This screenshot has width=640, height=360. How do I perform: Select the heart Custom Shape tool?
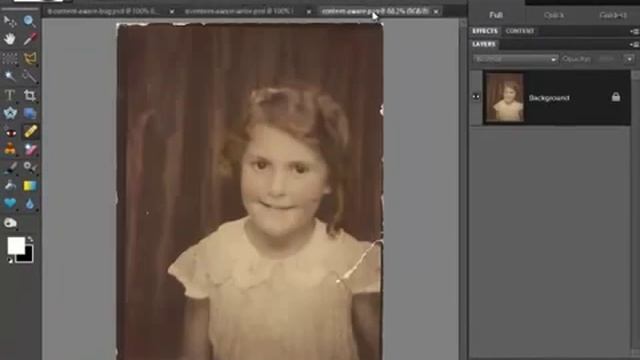10,203
